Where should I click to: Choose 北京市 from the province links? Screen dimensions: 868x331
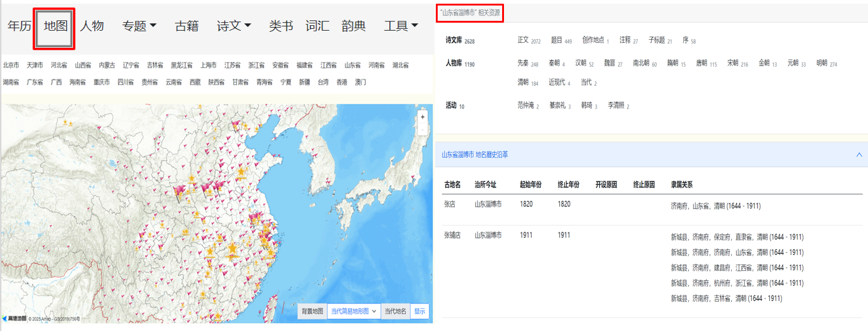11,65
